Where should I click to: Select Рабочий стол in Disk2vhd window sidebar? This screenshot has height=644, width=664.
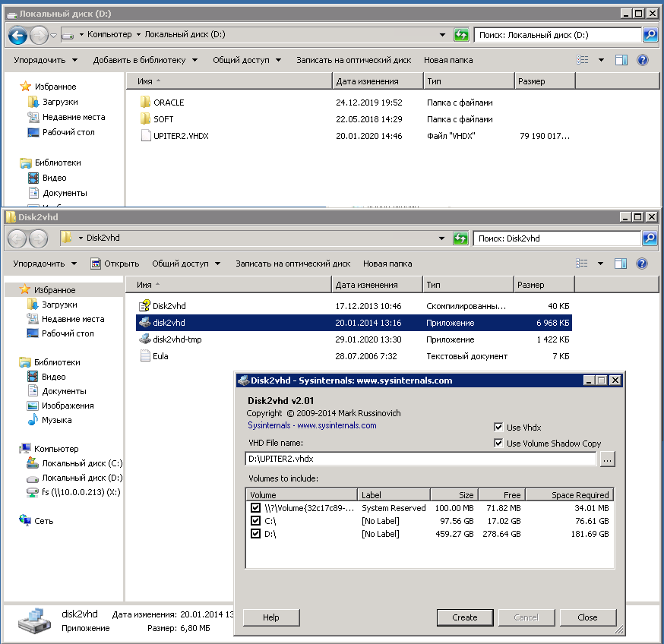[60, 333]
